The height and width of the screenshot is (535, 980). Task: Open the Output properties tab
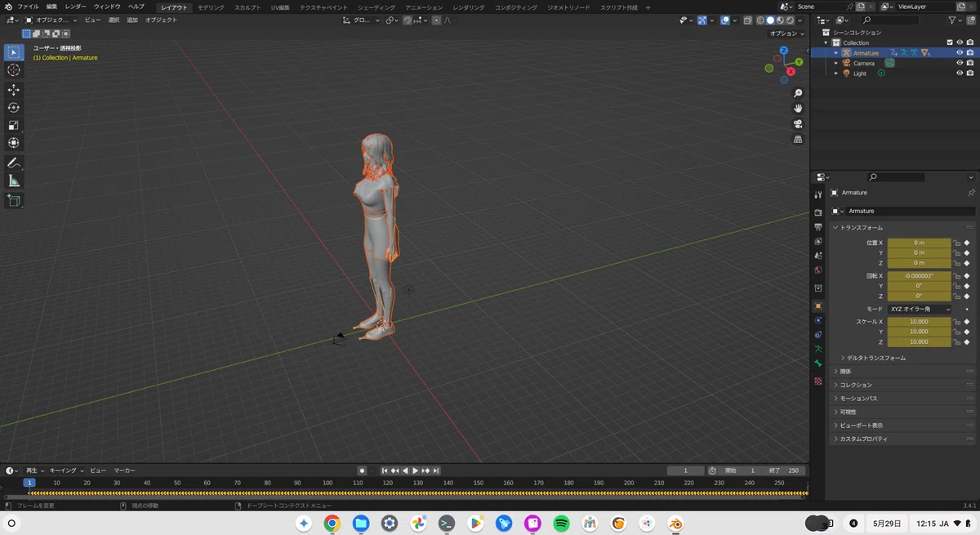coord(818,227)
